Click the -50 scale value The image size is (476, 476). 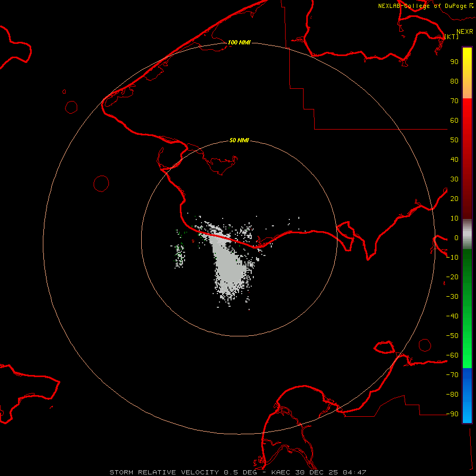(x=452, y=336)
